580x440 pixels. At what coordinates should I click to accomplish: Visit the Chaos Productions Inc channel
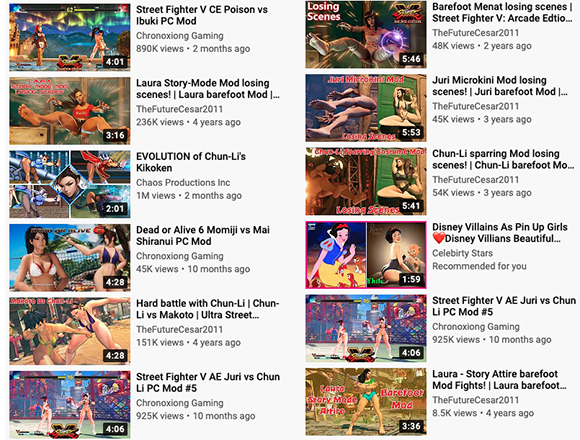click(183, 182)
